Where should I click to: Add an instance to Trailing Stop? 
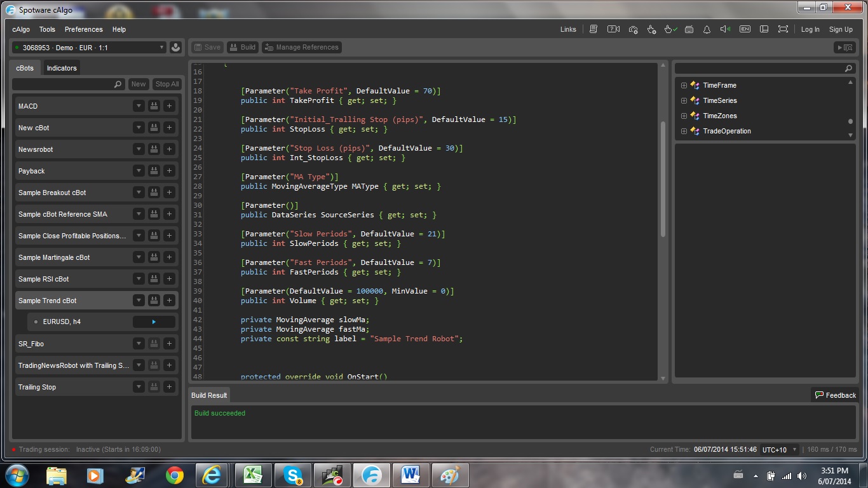point(169,387)
